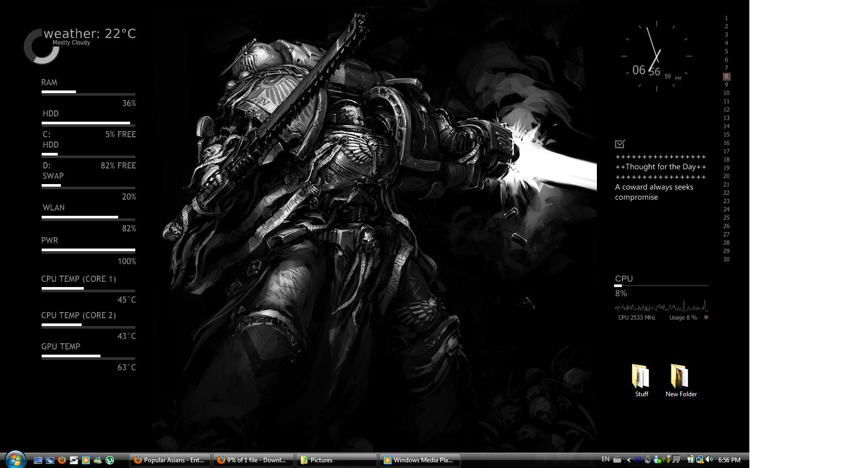Click highlighted day 8 in calendar
The image size is (868, 468).
pyautogui.click(x=726, y=76)
